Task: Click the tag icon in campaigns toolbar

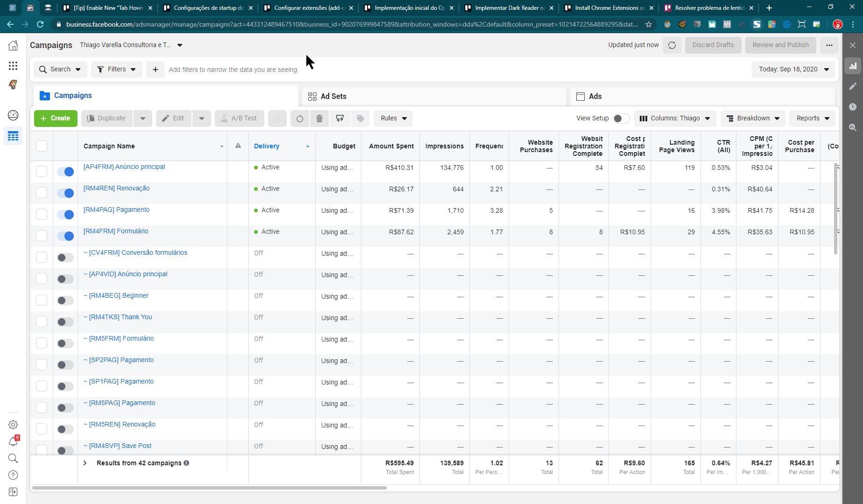Action: (361, 119)
